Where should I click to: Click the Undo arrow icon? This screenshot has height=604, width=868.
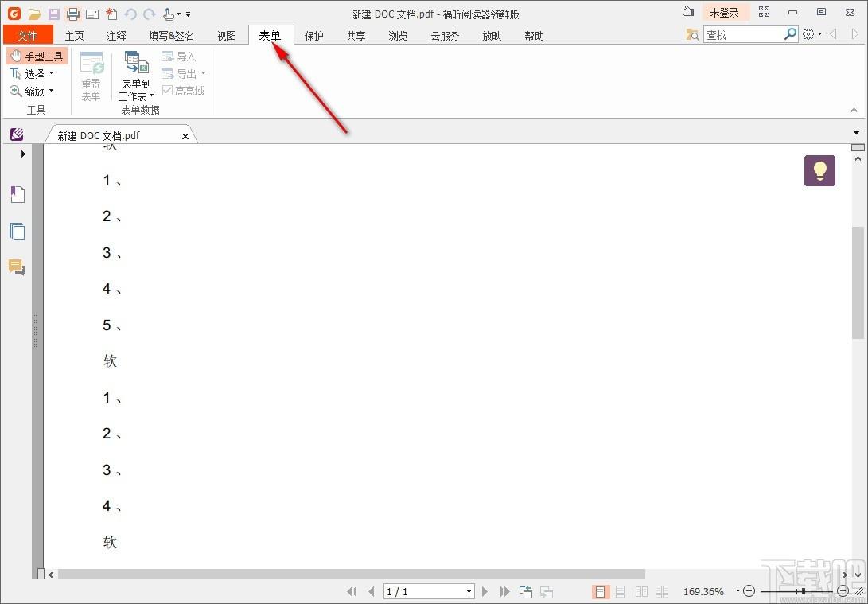pos(130,14)
